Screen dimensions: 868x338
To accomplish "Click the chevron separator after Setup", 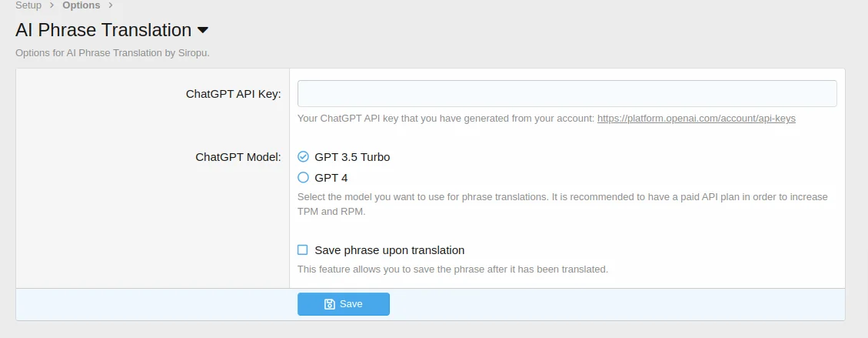I will tap(52, 5).
